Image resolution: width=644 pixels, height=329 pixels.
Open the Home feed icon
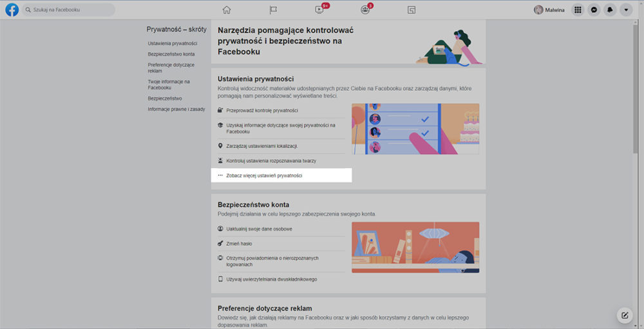coord(227,10)
